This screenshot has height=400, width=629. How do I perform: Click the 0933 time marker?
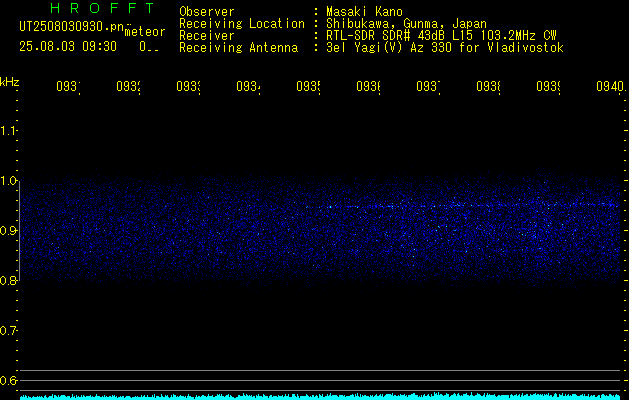pos(188,86)
